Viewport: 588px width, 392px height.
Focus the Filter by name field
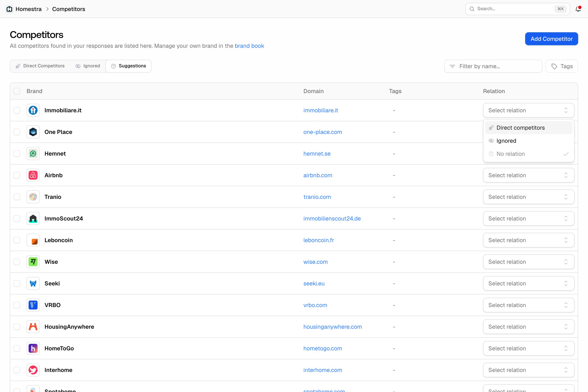pyautogui.click(x=493, y=66)
